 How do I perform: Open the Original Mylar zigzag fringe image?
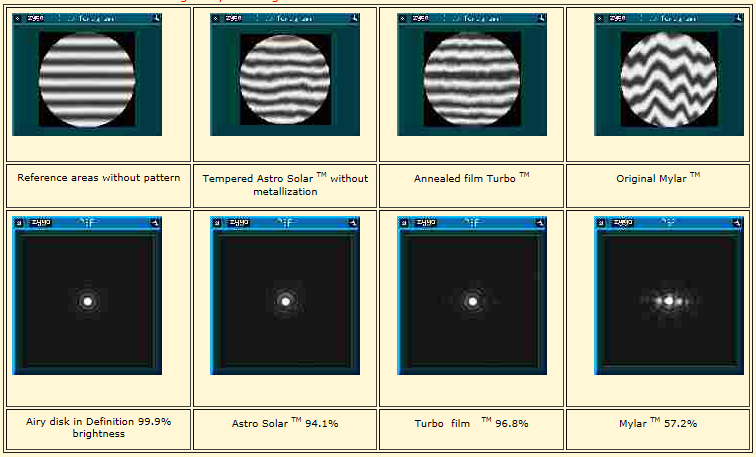click(x=669, y=75)
